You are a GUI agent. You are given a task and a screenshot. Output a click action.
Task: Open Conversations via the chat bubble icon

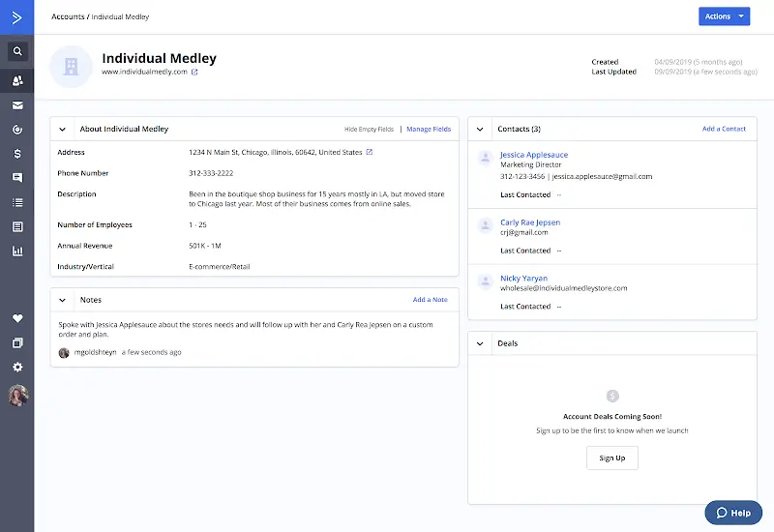[17, 178]
